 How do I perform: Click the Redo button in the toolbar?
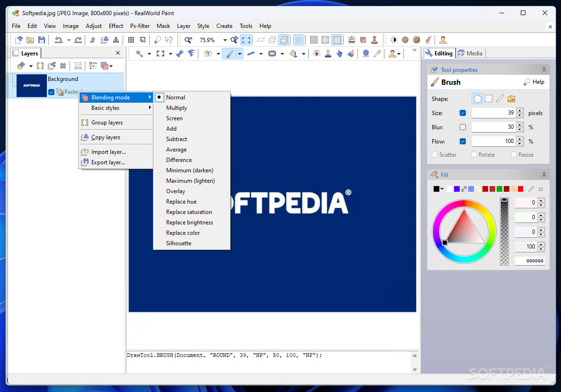[x=78, y=40]
